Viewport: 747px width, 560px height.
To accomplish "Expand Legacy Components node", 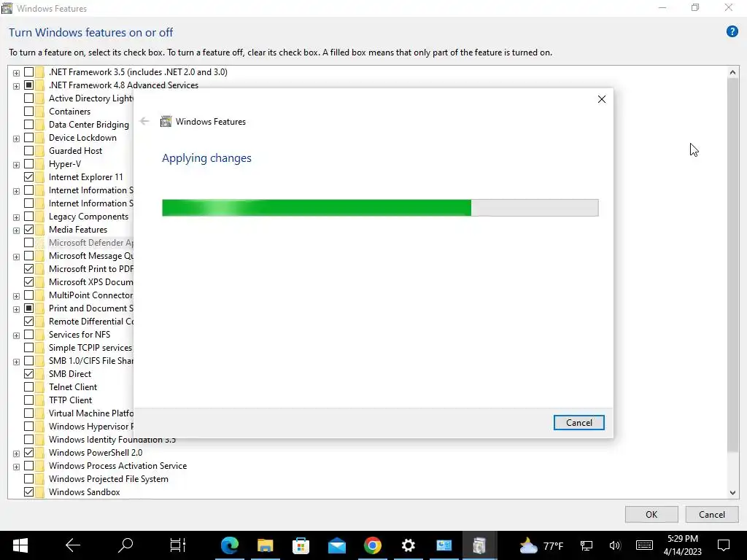I will (x=16, y=217).
